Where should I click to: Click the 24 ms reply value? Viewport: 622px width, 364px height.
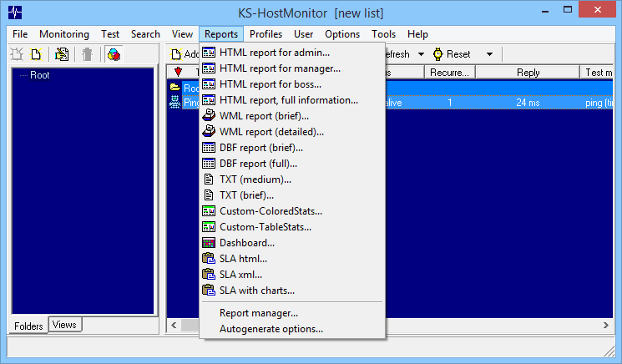click(x=528, y=103)
